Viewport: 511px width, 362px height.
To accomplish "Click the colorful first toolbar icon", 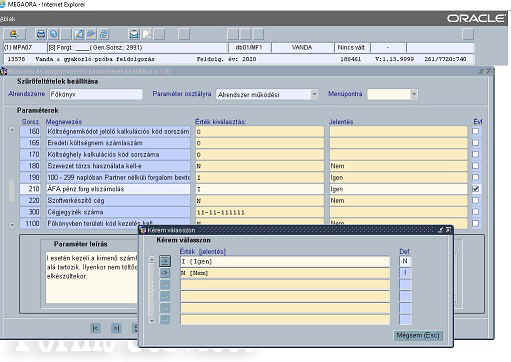I will 14,34.
